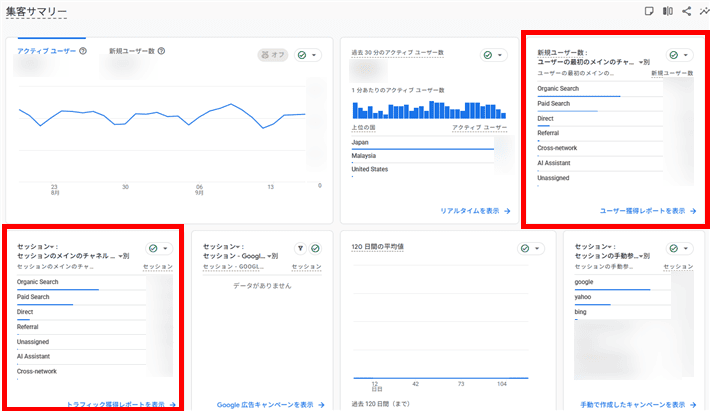Click green check icon on realtime card

[488, 55]
